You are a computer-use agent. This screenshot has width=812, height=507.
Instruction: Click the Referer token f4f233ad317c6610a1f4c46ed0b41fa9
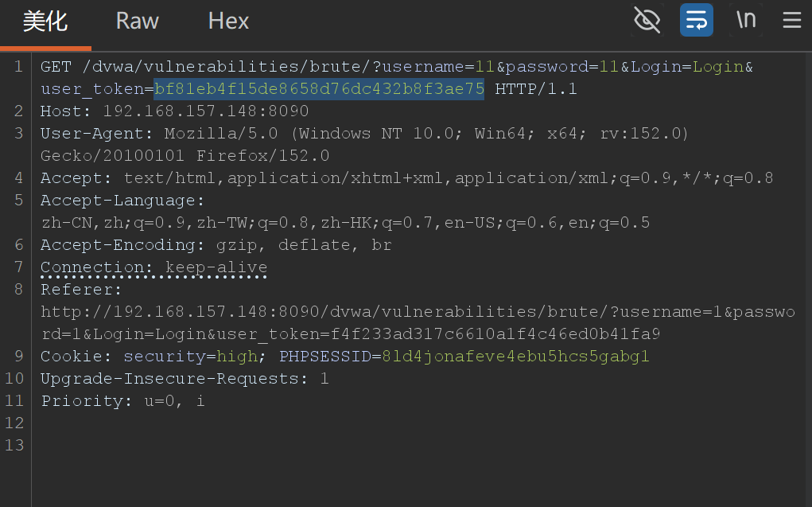[x=495, y=333]
